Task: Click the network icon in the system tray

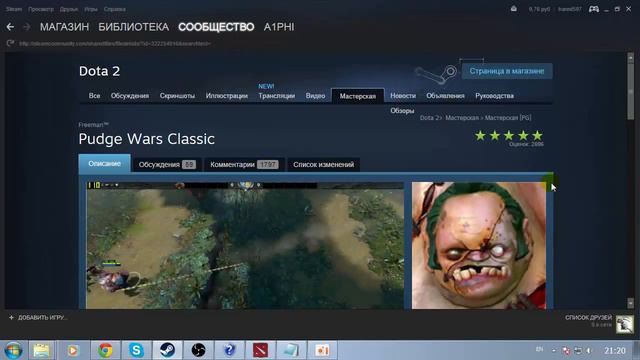Action: (578, 351)
